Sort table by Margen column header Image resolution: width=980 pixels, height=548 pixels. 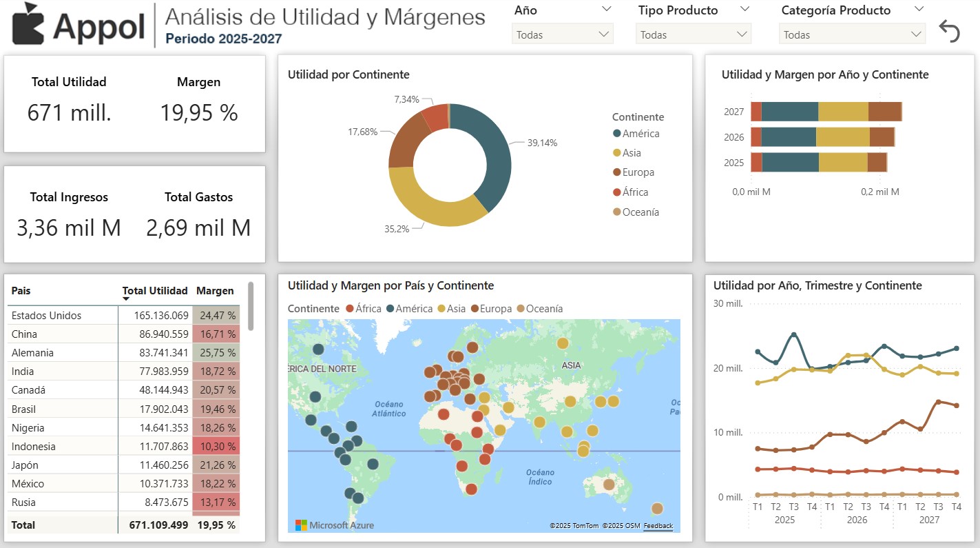pyautogui.click(x=215, y=291)
